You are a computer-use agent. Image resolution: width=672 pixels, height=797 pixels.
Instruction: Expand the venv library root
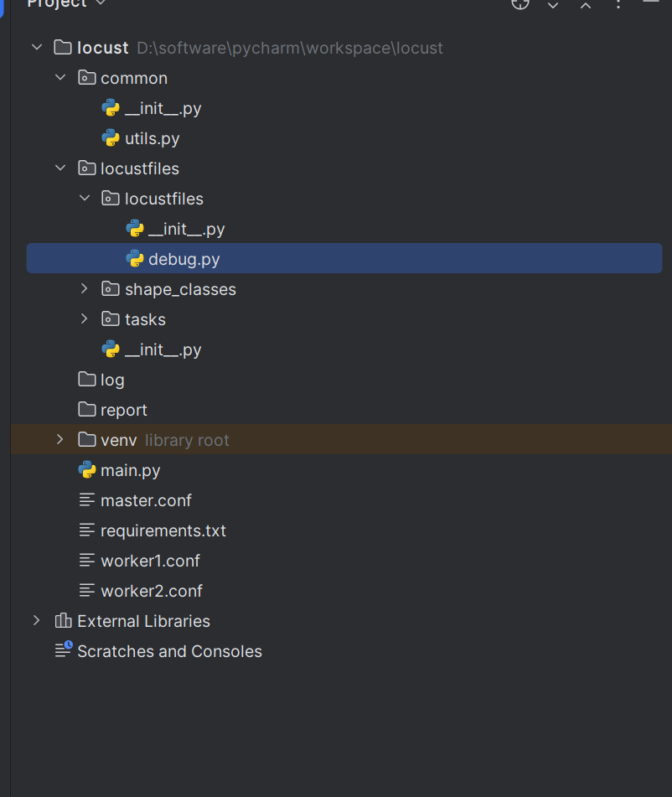[x=60, y=440]
